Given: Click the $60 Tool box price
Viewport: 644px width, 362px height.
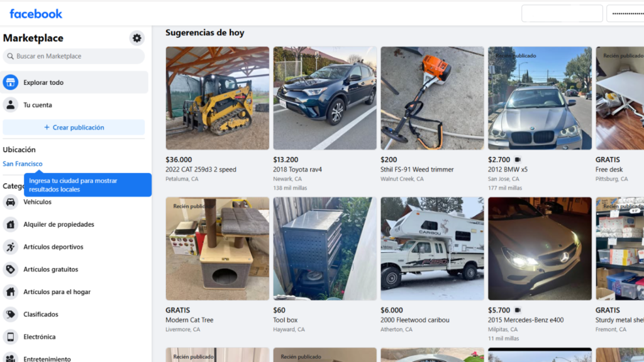Looking at the screenshot, I should click(x=279, y=310).
